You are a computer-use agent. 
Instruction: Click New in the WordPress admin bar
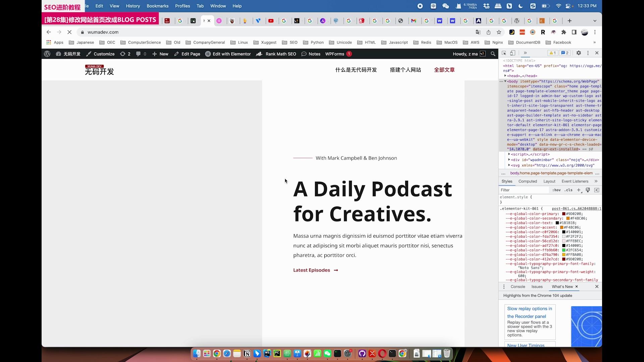(160, 54)
